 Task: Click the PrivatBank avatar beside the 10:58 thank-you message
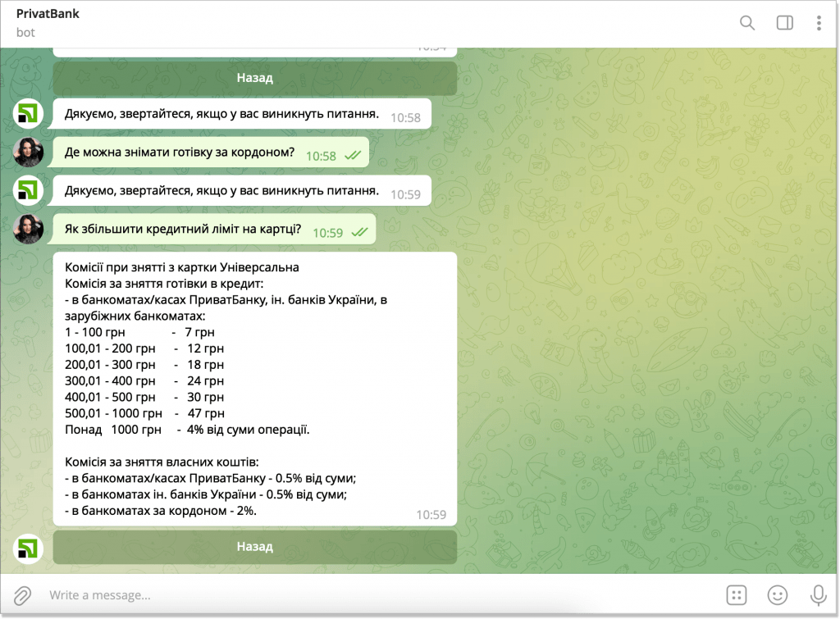28,113
